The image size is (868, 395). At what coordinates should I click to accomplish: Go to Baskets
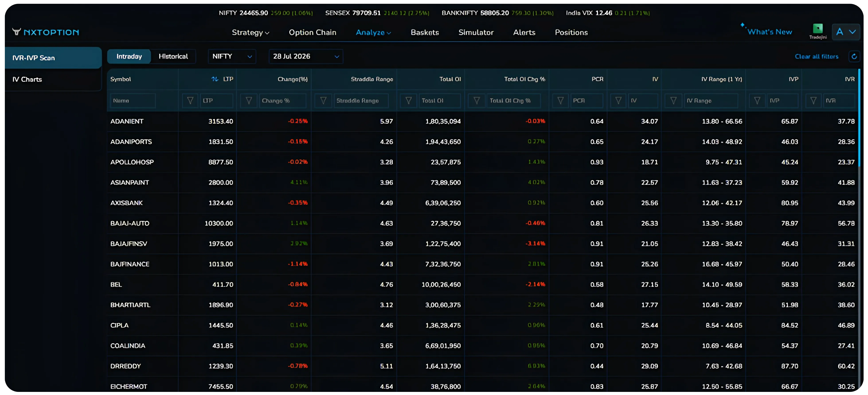coord(424,33)
